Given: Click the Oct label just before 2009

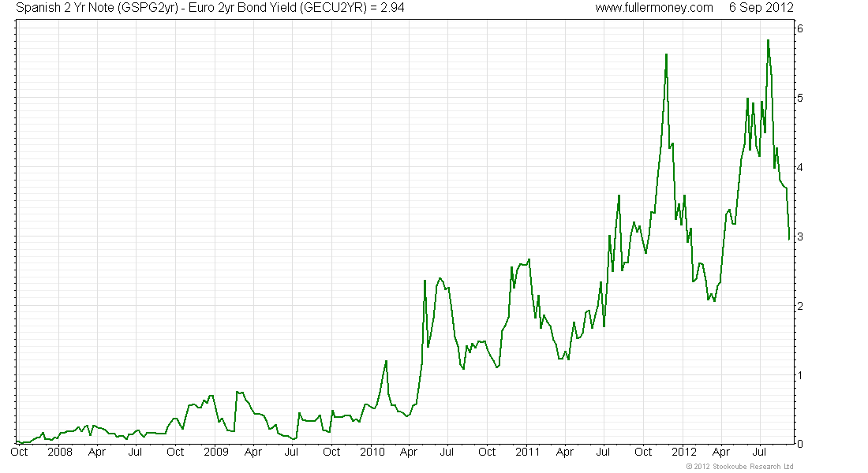Looking at the screenshot, I should pos(175,452).
